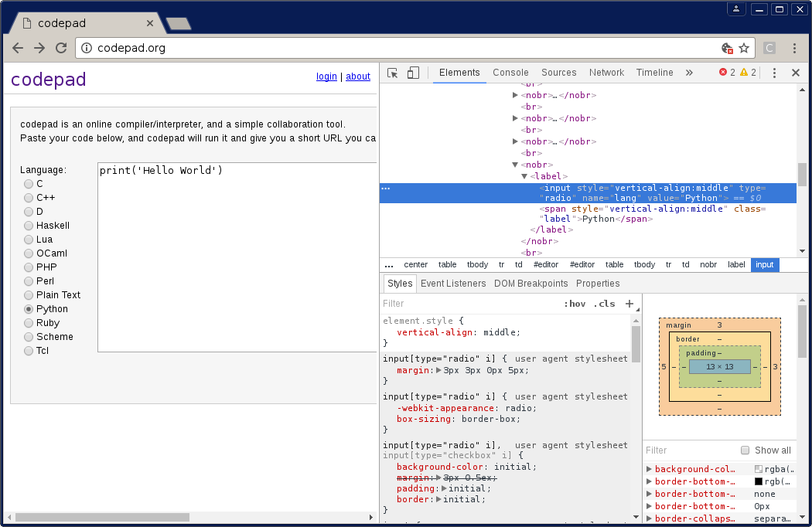Screen dimensions: 812x527
Task: Switch to the Console tab
Action: (510, 73)
